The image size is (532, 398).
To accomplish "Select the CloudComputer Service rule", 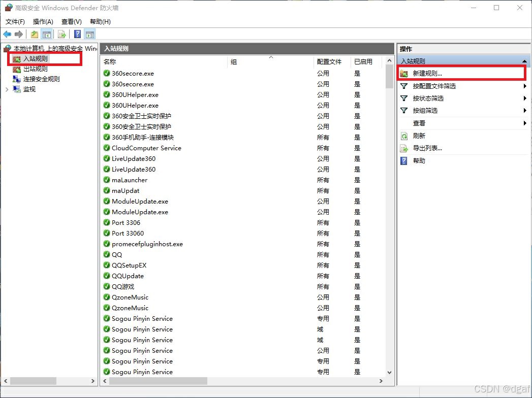I will [146, 148].
